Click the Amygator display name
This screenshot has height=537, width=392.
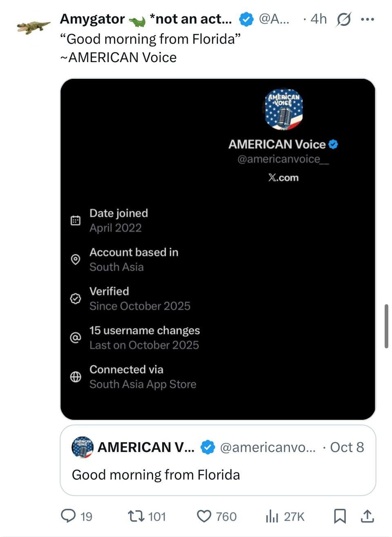point(92,19)
